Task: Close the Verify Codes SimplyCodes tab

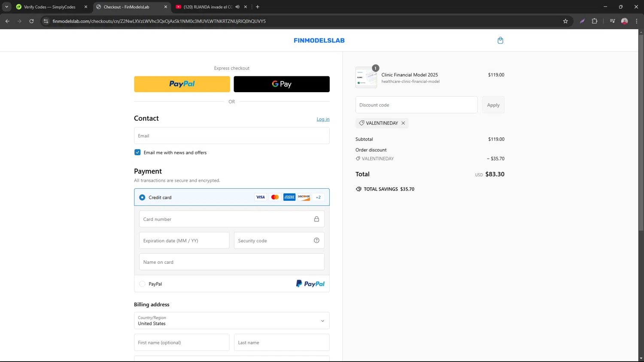Action: (86, 7)
